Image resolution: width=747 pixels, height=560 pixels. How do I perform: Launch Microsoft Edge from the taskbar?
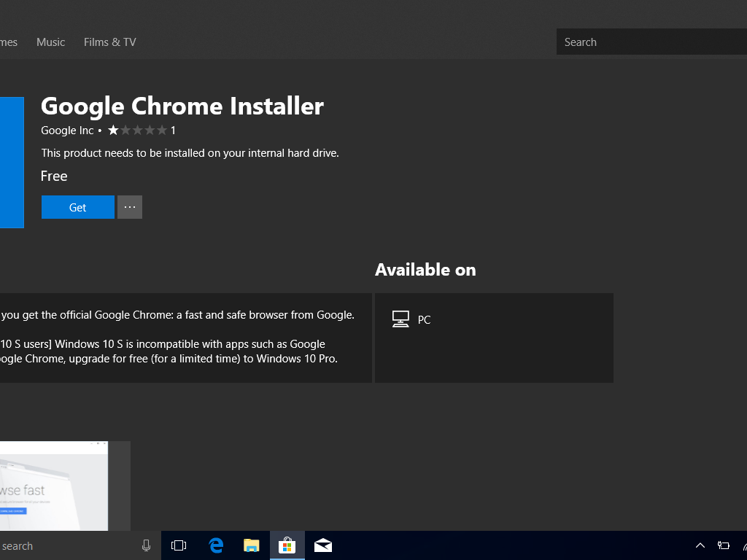click(x=216, y=545)
